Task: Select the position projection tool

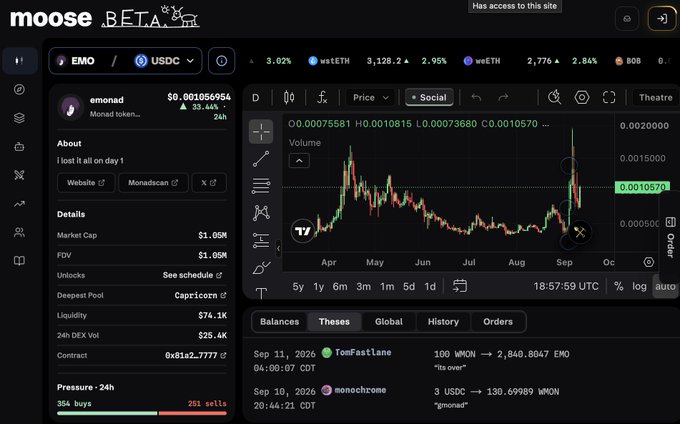Action: click(261, 240)
